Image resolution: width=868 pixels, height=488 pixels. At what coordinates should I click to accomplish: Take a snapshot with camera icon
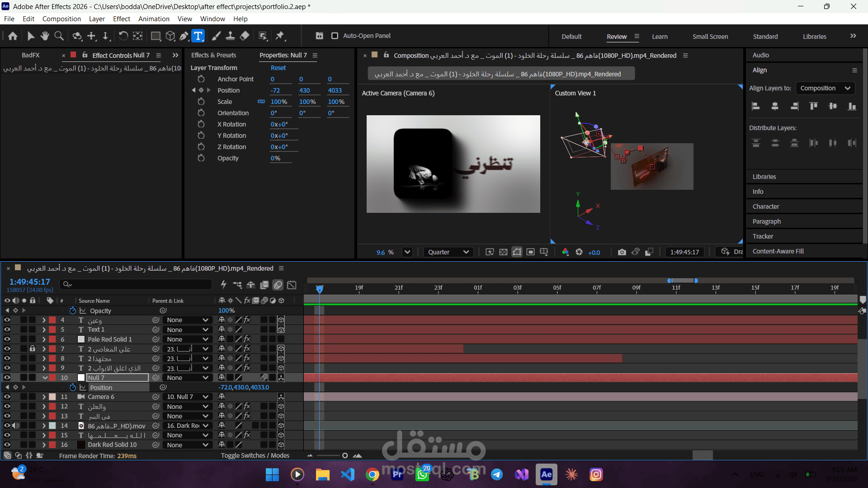click(622, 252)
